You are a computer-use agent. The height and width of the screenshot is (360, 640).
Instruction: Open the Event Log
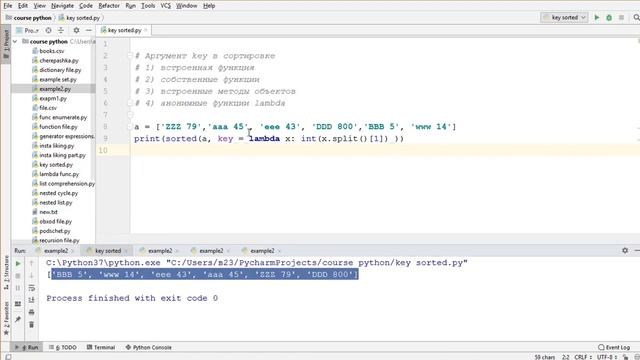(614, 347)
